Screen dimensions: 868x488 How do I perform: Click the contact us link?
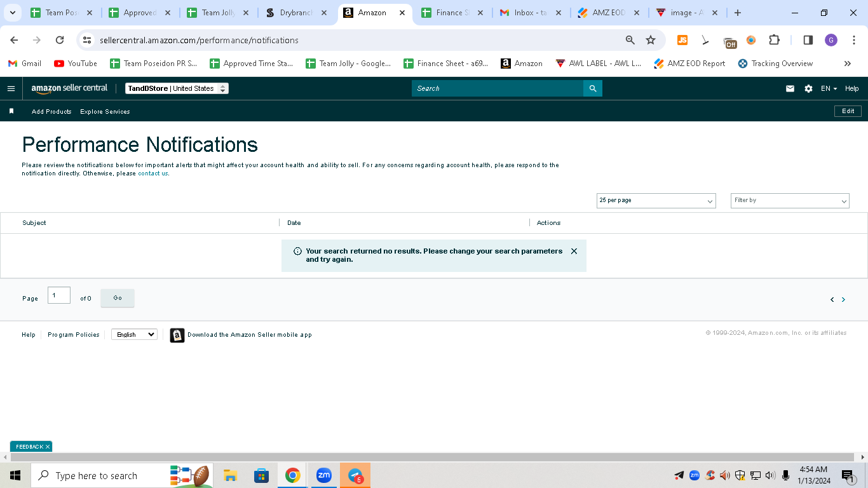[153, 173]
